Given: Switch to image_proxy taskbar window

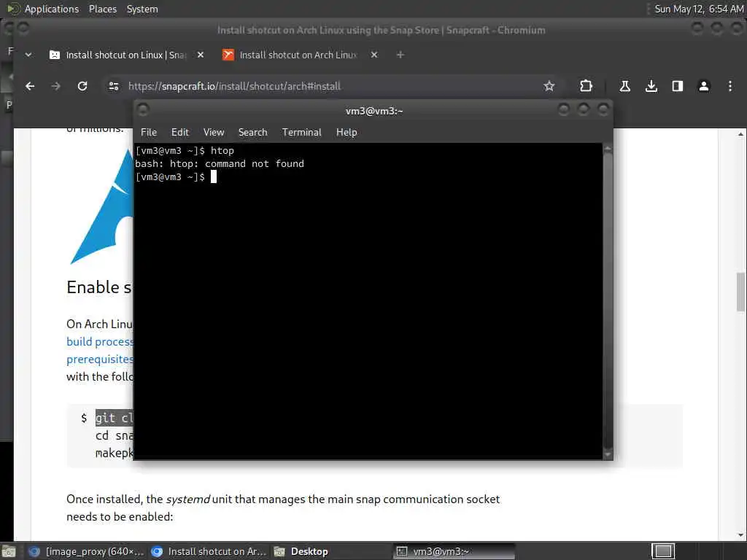Looking at the screenshot, I should point(86,551).
